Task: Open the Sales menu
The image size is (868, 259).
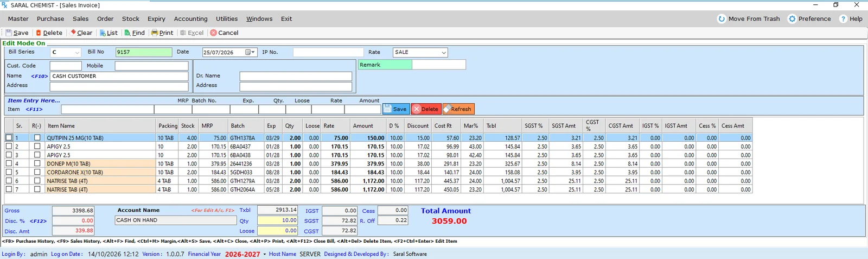Action: [x=80, y=19]
